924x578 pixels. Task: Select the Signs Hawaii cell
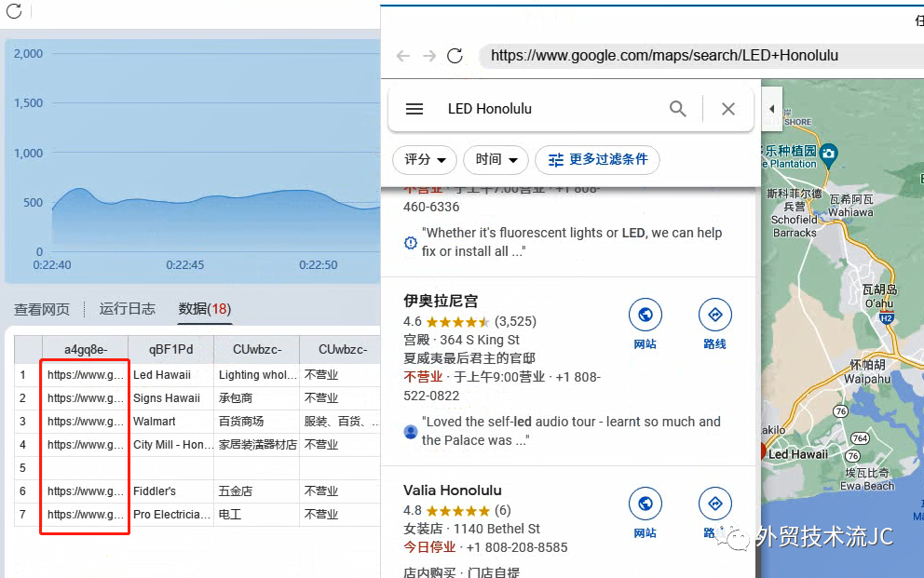170,397
